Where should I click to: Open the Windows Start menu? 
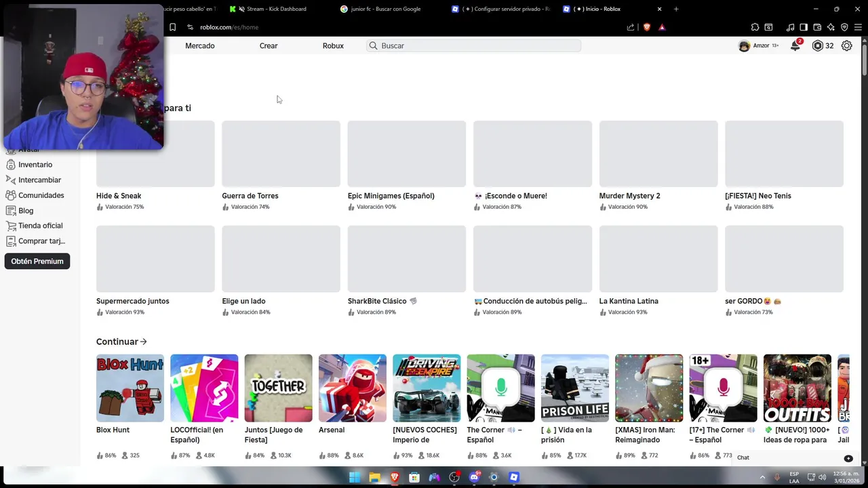(x=355, y=477)
